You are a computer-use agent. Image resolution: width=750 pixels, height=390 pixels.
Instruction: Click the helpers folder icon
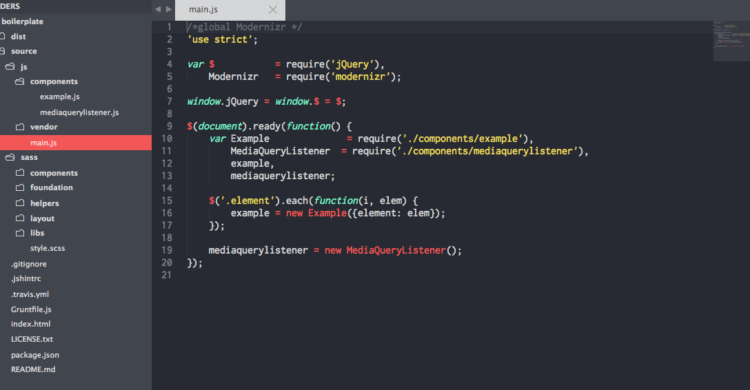[x=20, y=203]
